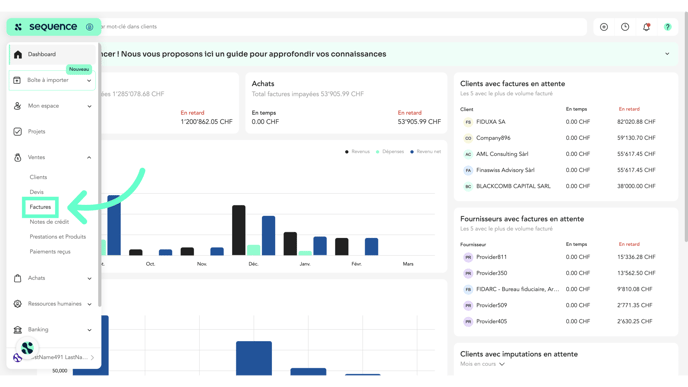Click the keyword search field
This screenshot has height=387, width=688.
(x=342, y=27)
